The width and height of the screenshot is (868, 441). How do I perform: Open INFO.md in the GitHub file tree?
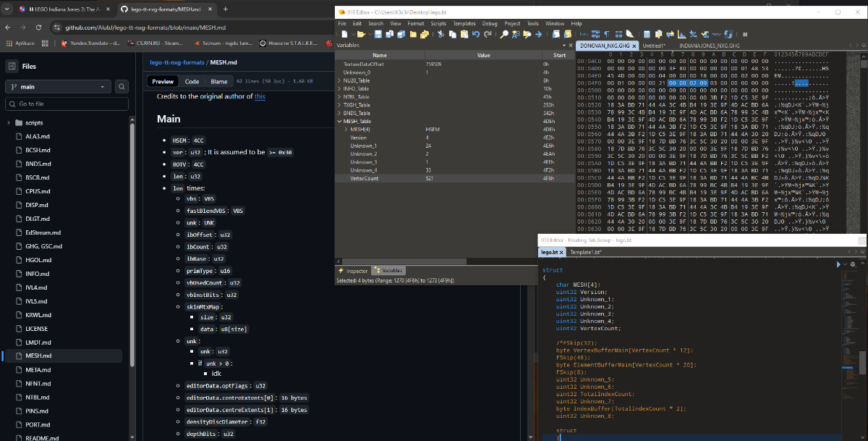coord(37,274)
